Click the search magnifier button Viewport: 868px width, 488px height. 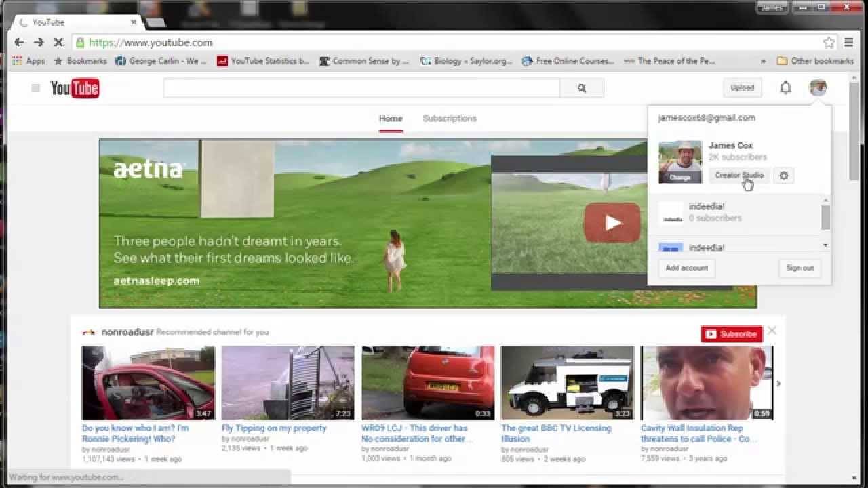coord(581,88)
